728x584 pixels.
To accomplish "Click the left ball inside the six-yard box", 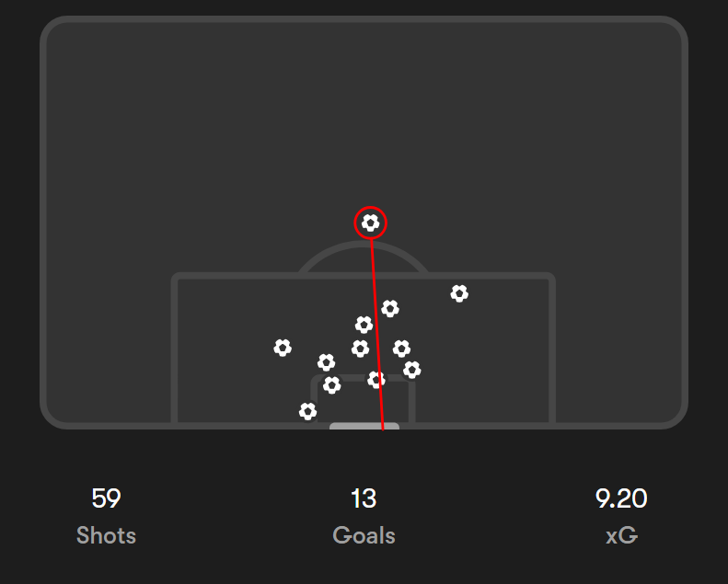I will [332, 385].
